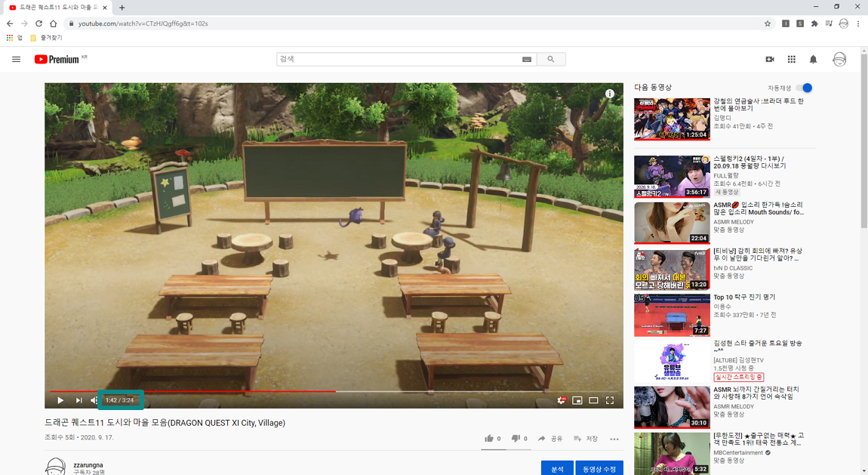This screenshot has height=475, width=868.
Task: Open the account avatar menu
Action: [x=839, y=59]
